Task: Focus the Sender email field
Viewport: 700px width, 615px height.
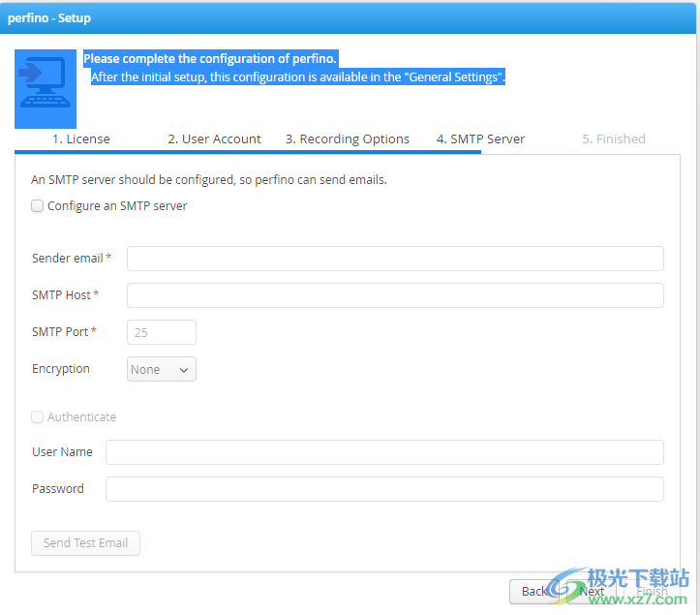Action: pyautogui.click(x=395, y=259)
